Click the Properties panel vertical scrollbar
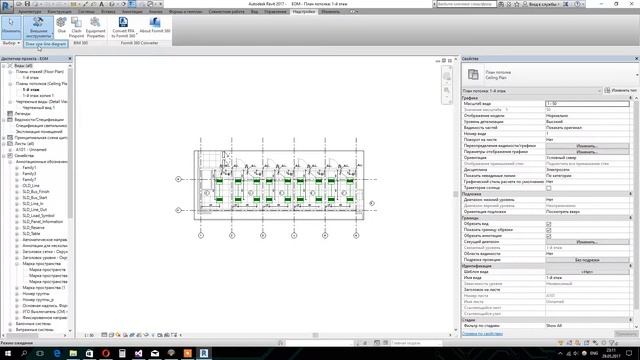 pyautogui.click(x=637, y=204)
